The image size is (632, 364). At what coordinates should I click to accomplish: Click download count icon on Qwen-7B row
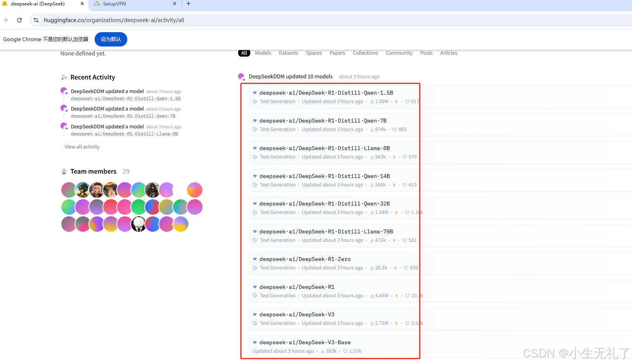(372, 129)
